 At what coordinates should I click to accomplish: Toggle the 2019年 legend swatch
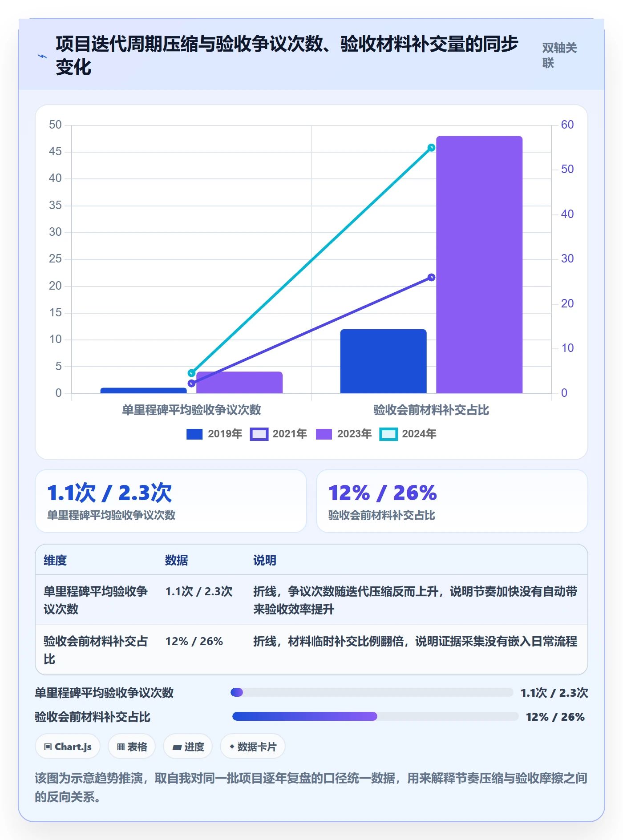[x=194, y=434]
